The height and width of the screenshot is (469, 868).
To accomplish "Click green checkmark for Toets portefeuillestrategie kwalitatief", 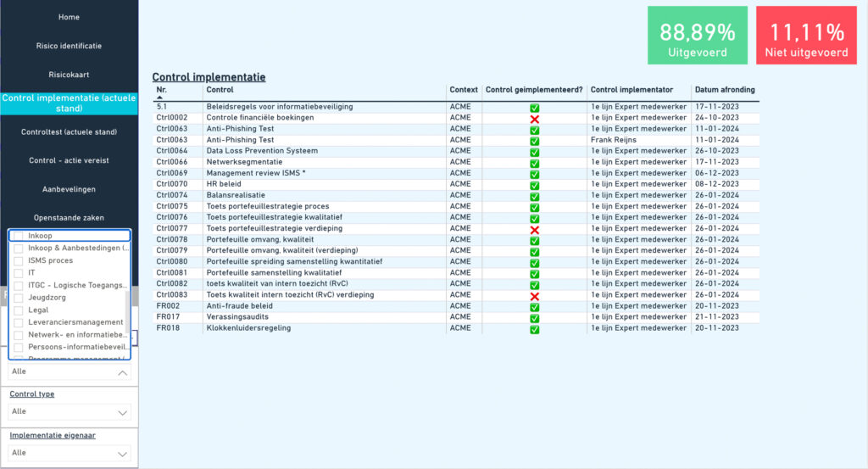I will point(534,219).
